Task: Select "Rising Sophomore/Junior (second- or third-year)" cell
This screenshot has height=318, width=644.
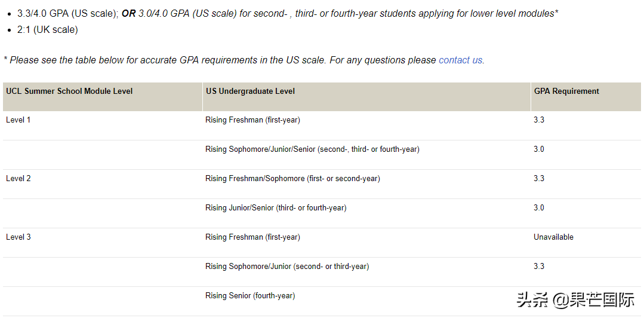Action: 287,267
